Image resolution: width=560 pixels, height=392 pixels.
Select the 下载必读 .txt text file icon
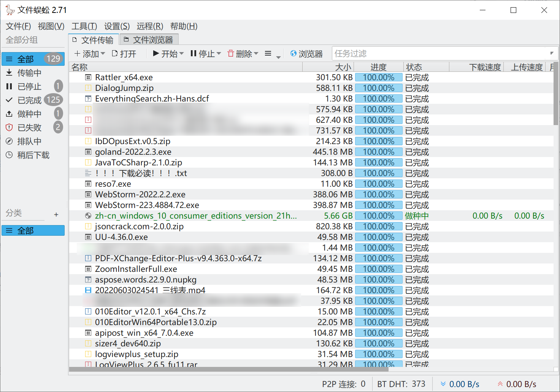pos(88,173)
